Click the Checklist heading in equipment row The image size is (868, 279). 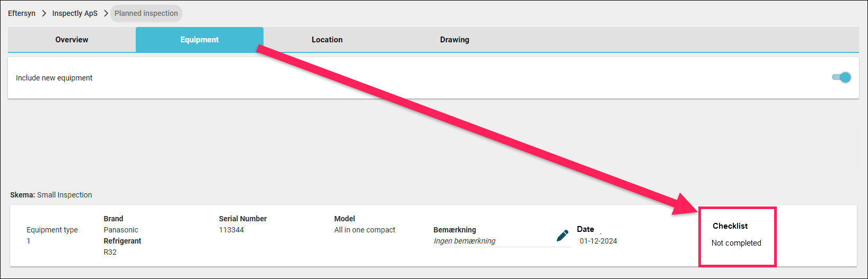pyautogui.click(x=730, y=226)
